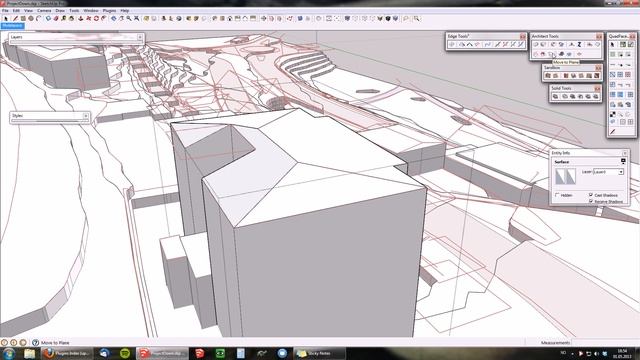Activate the Push/Pull tool
The image size is (640, 360).
coord(80,18)
